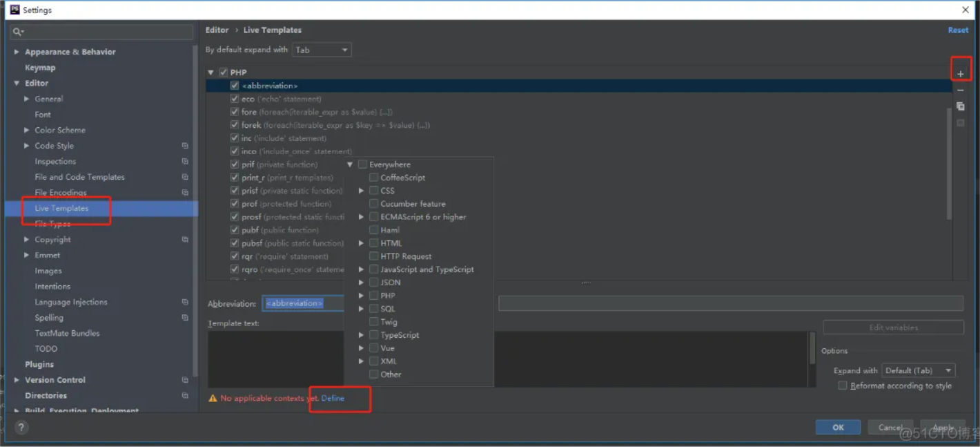This screenshot has width=980, height=447.
Task: Uncheck the fore template checkbox
Action: [x=235, y=112]
